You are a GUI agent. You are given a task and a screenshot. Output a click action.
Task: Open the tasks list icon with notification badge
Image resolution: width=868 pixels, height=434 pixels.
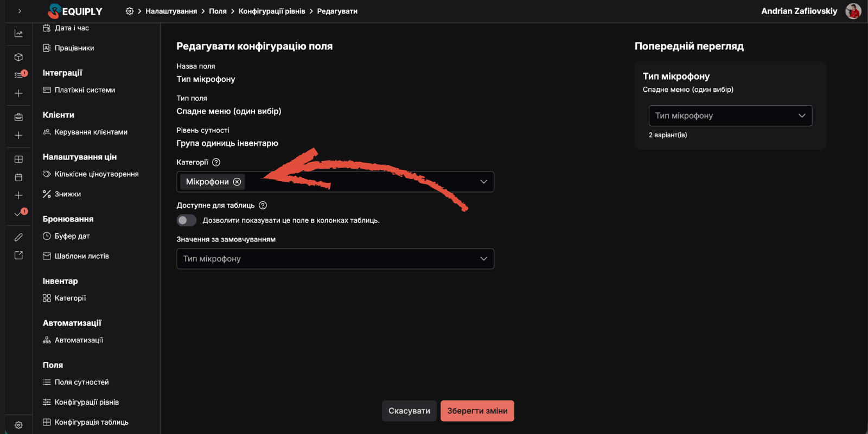click(x=18, y=74)
